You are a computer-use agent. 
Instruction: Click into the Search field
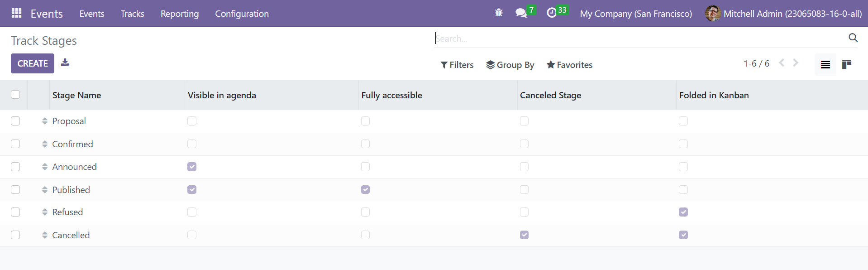point(638,39)
